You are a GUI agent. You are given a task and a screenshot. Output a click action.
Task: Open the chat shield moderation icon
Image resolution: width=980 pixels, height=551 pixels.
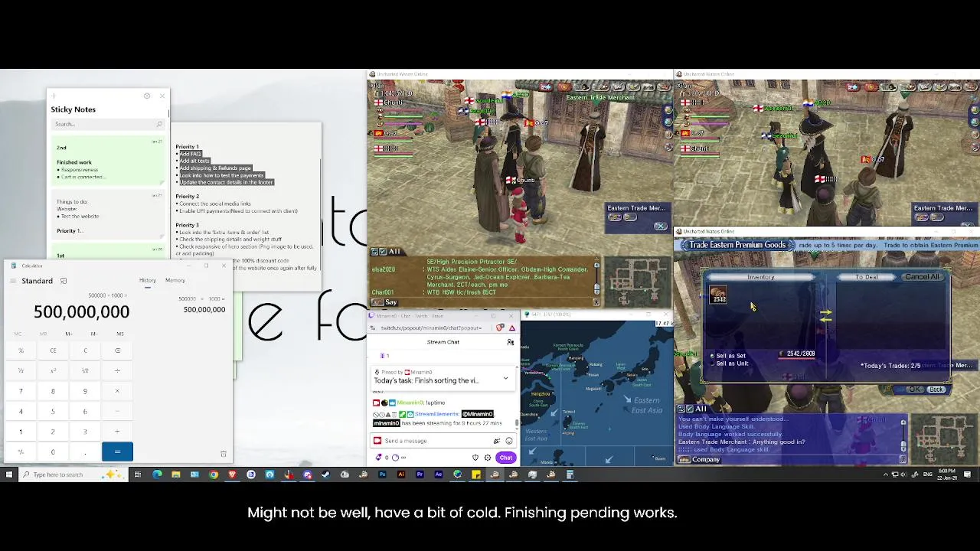tap(475, 458)
